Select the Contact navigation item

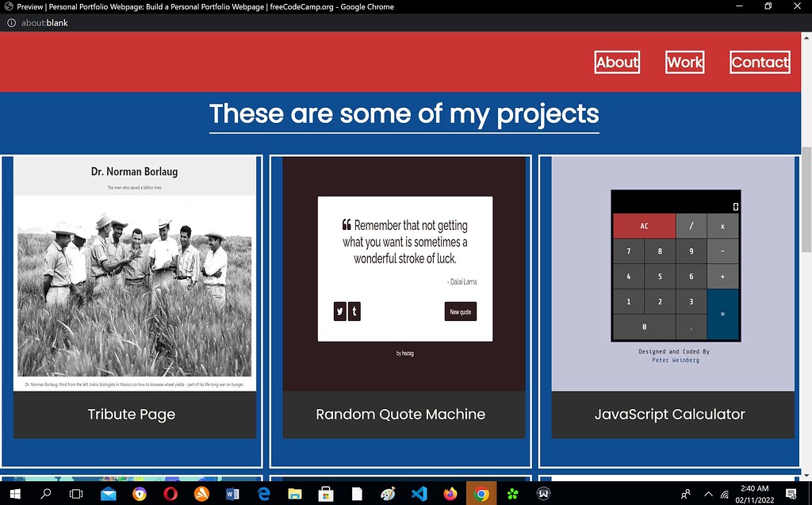[759, 62]
